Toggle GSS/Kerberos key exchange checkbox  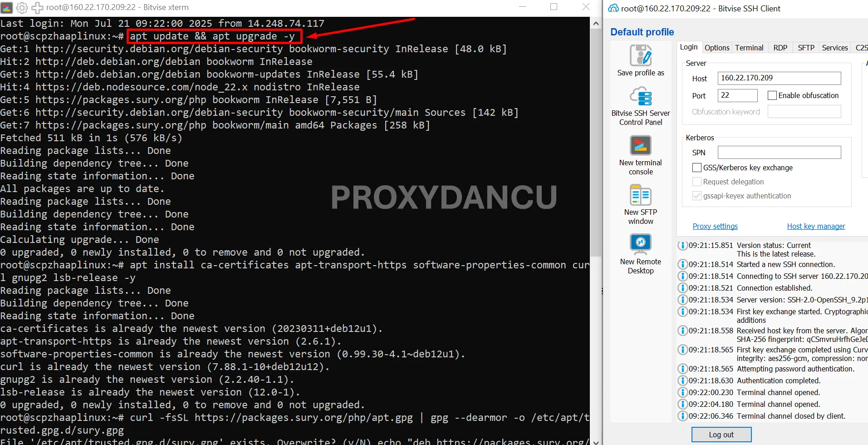click(696, 168)
